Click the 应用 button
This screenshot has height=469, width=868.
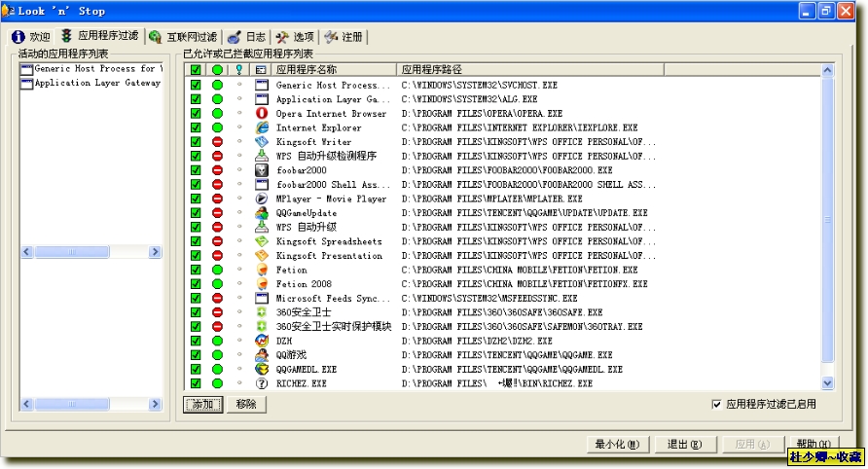click(x=752, y=444)
